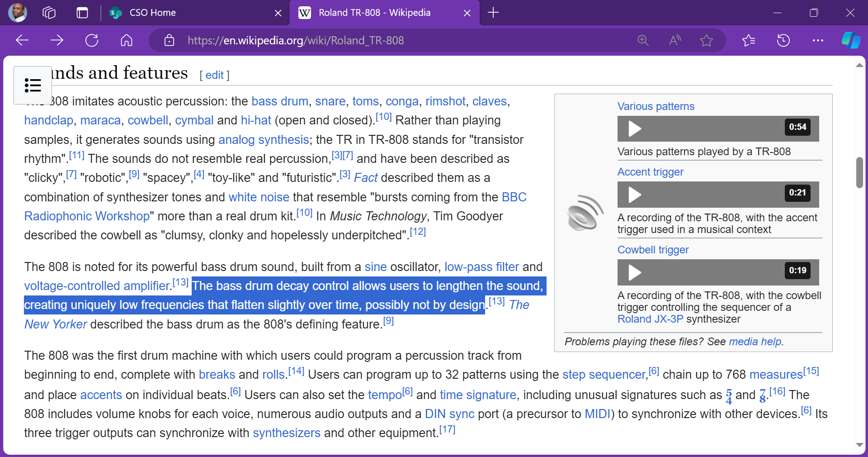Play the Accent trigger audio clip

tap(635, 195)
